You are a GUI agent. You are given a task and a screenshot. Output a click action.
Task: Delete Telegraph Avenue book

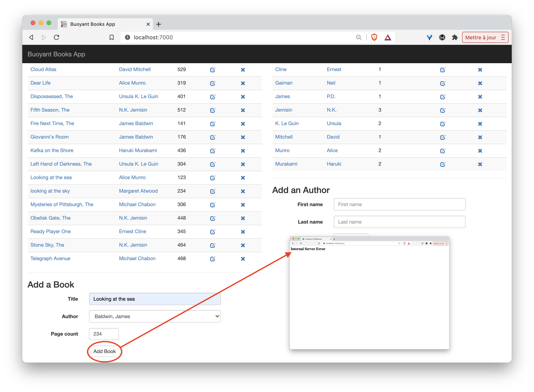coord(243,259)
